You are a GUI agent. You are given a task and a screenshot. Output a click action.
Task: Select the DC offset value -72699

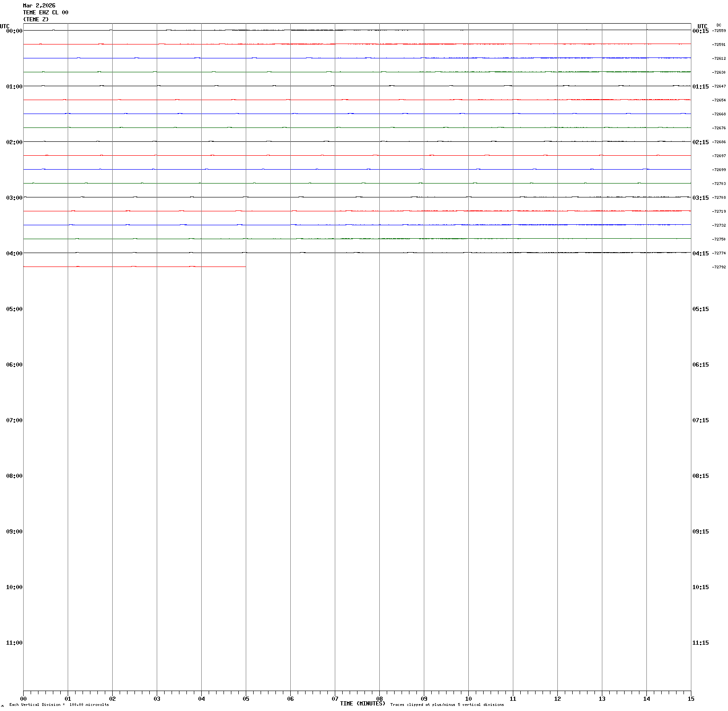click(x=719, y=170)
